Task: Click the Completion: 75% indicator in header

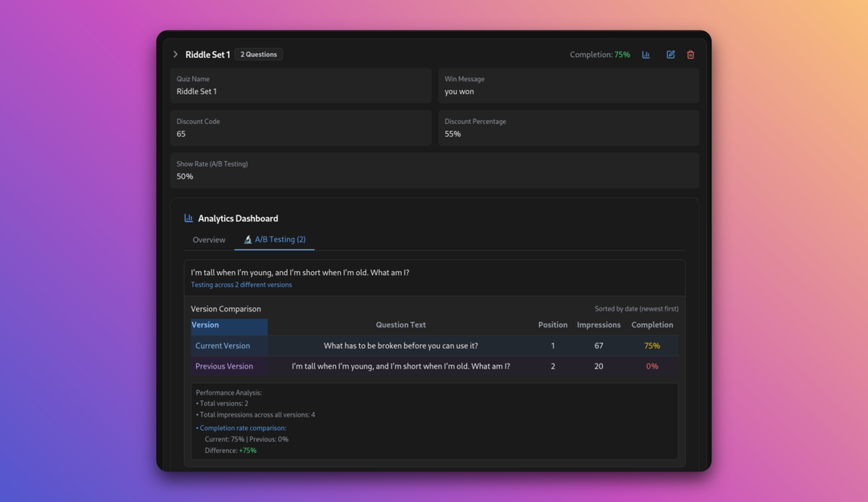Action: (600, 54)
